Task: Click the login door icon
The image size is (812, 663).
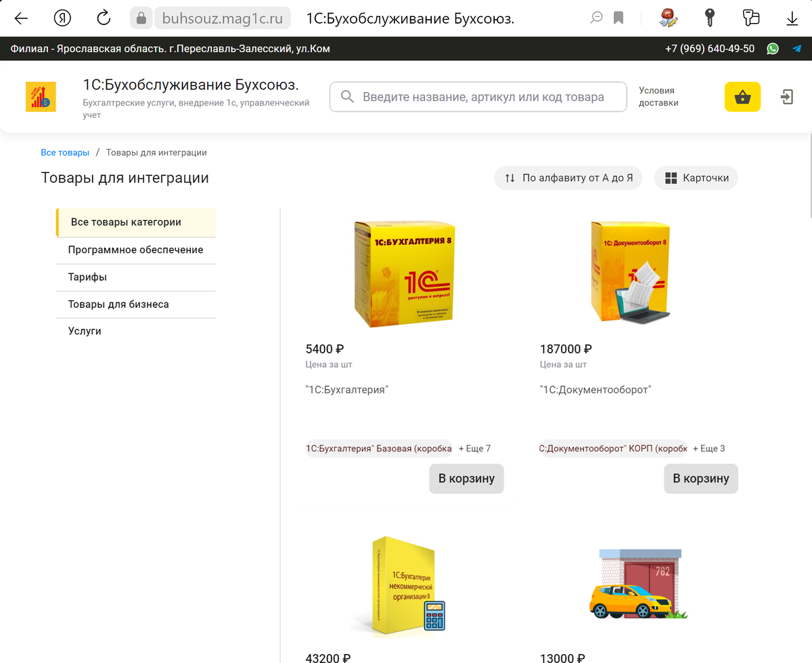Action: (786, 97)
